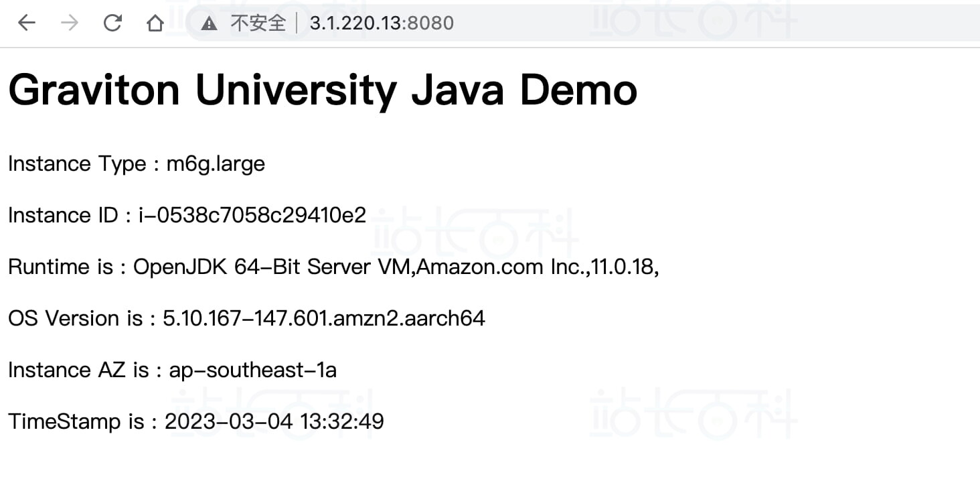Focus the address bar showing 3.1.220.13:8080

[x=382, y=23]
